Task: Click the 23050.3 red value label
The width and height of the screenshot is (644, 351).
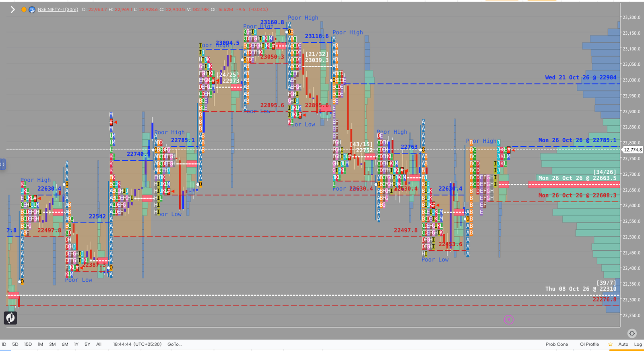Action: point(272,57)
